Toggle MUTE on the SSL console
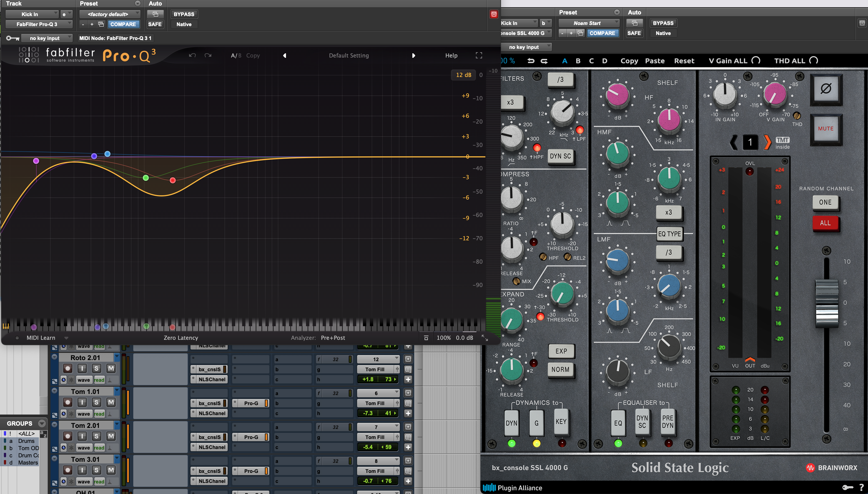Screen dimensions: 868x494 pos(826,129)
